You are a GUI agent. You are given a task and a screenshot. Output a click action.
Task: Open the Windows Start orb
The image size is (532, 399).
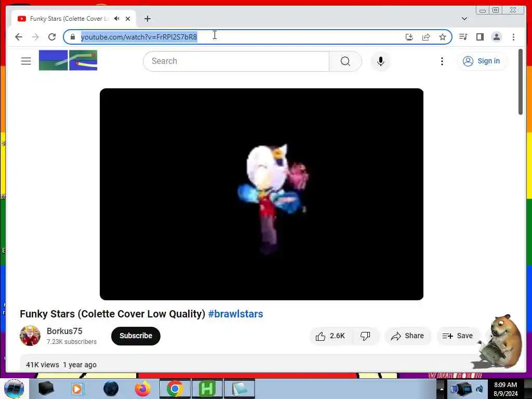[14, 389]
